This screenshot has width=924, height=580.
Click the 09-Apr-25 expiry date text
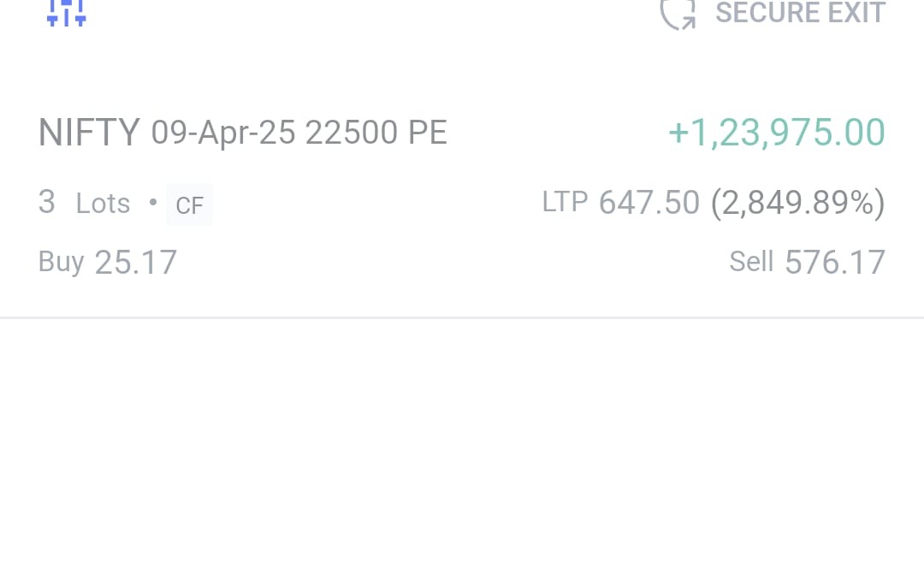[x=223, y=133]
